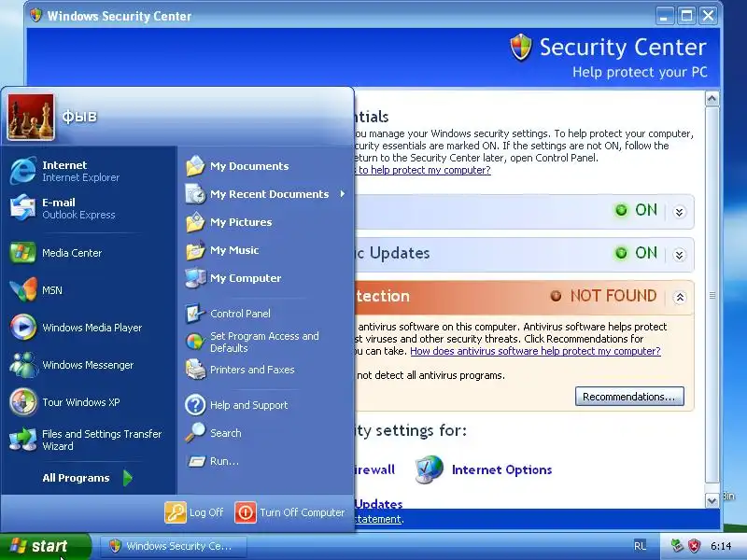Click the Updates link at bottom

click(x=379, y=504)
